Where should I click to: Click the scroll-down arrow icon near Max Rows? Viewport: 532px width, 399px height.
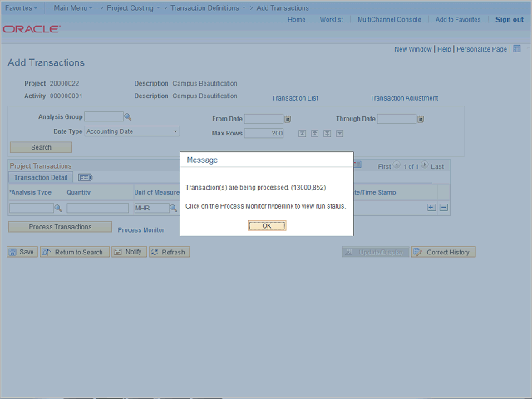[x=327, y=133]
